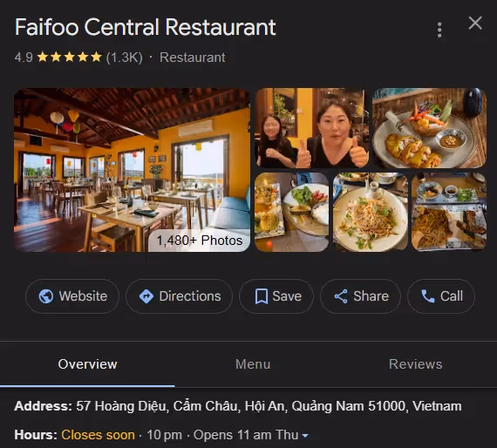This screenshot has width=497, height=448.
Task: Open the shrimp dish with dipping sauce photo
Action: [429, 128]
